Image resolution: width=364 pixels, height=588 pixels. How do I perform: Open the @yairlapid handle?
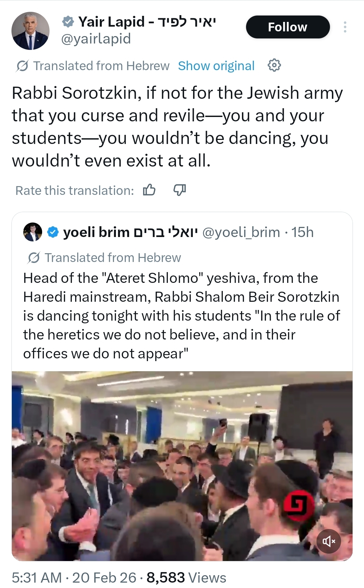point(96,39)
